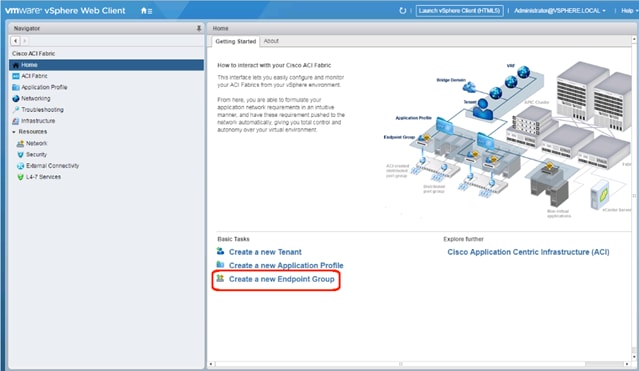639x371 pixels.
Task: Click the Cisco ACI Fabric diagram image
Action: pos(507,139)
